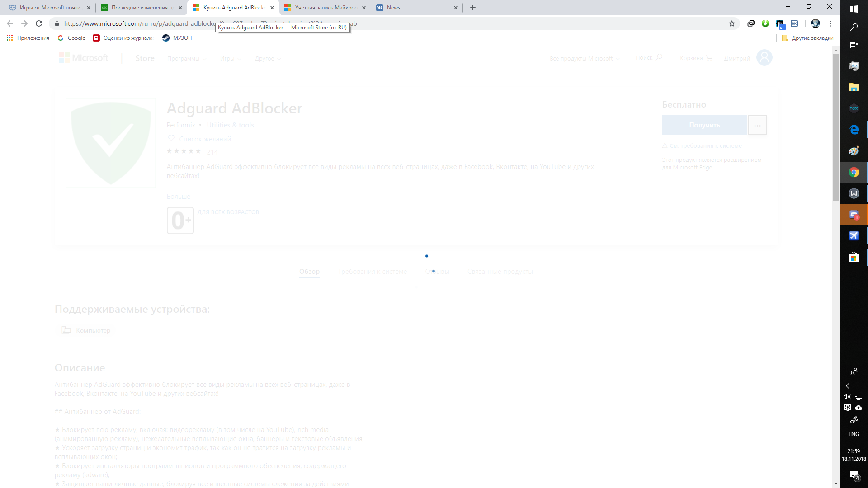Screen dimensions: 868x488
Task: Switch to the News browser tab
Action: click(x=416, y=8)
